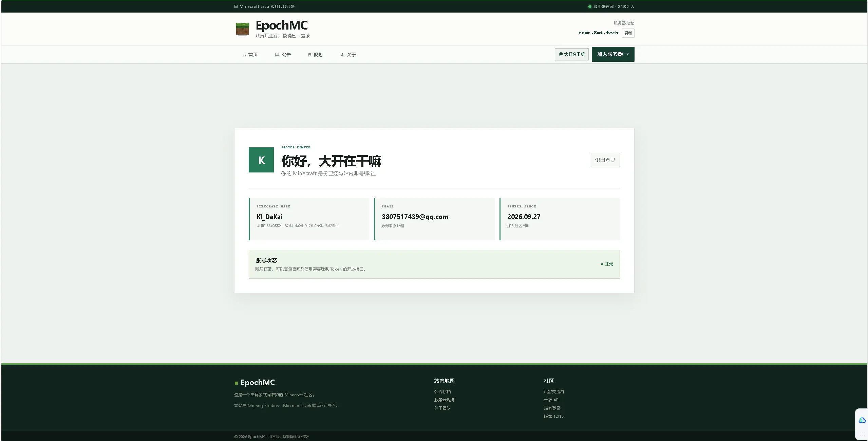The width and height of the screenshot is (868, 441).
Task: Open the 关于 about nav item
Action: tap(348, 55)
